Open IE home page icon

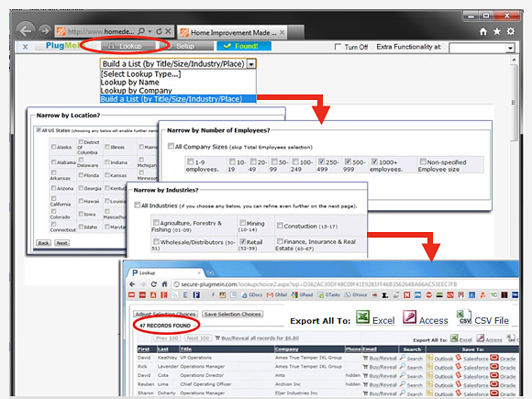tap(483, 31)
